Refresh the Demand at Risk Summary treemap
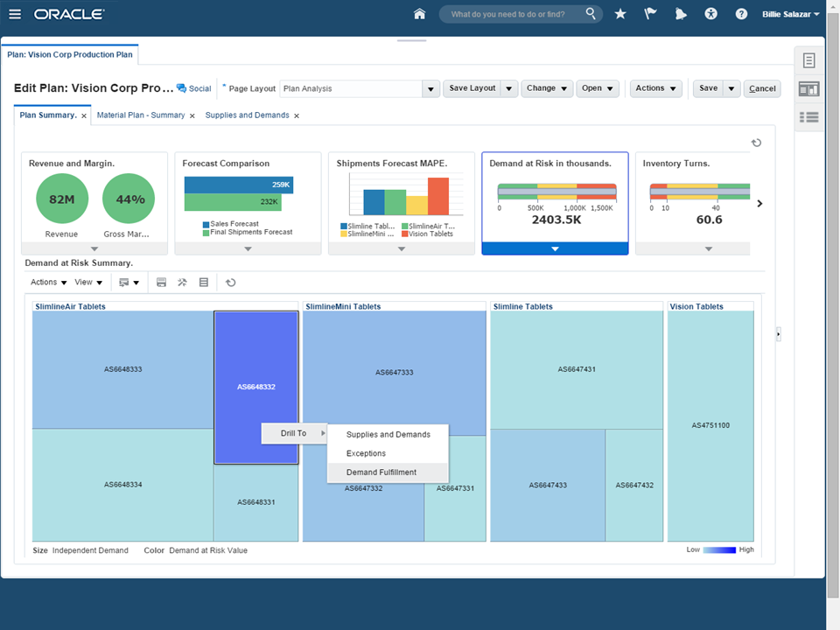This screenshot has width=840, height=630. tap(230, 283)
